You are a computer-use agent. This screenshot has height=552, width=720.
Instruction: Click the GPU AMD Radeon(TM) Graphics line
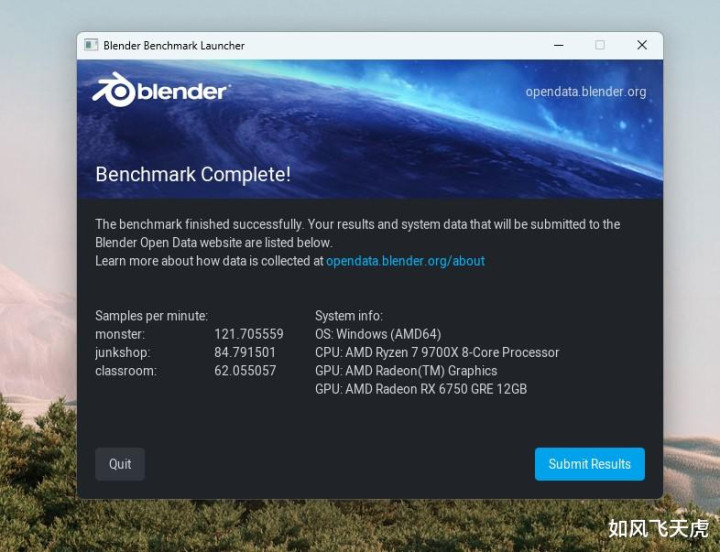406,371
